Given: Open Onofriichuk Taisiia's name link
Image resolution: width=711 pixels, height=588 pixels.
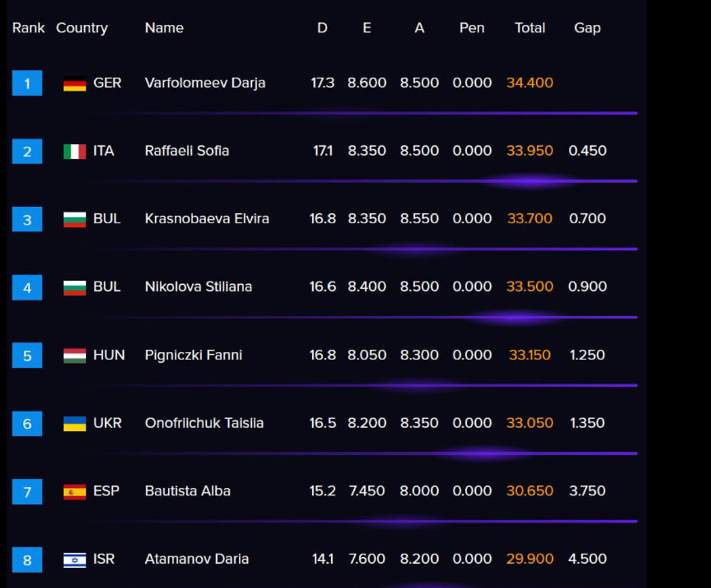Looking at the screenshot, I should (x=204, y=423).
